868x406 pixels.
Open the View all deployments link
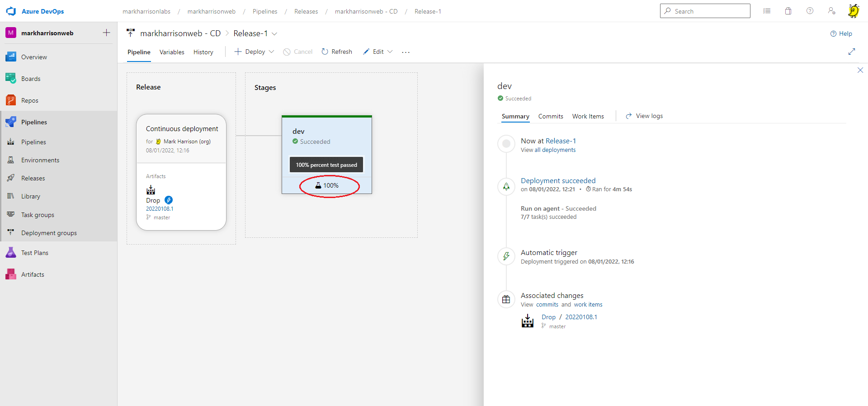548,150
